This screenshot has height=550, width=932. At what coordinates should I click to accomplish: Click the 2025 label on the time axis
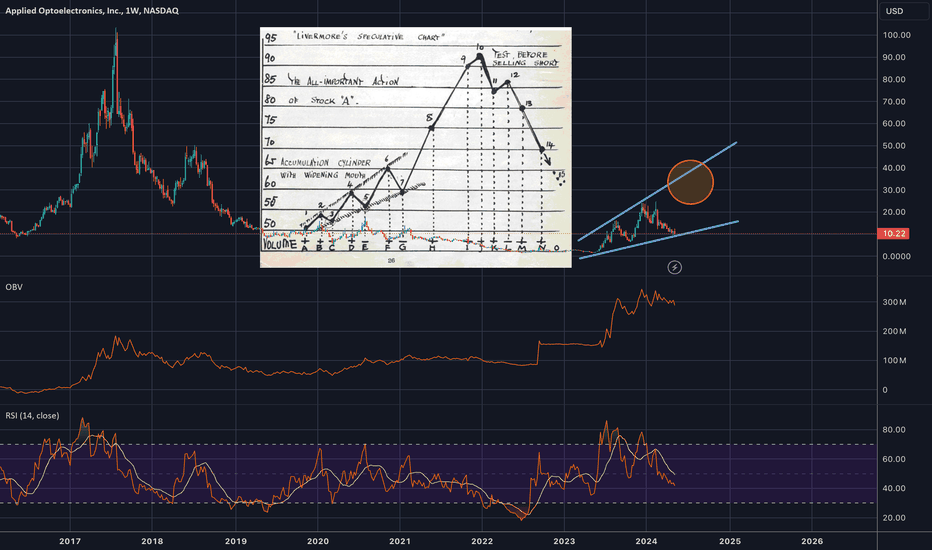pos(730,541)
